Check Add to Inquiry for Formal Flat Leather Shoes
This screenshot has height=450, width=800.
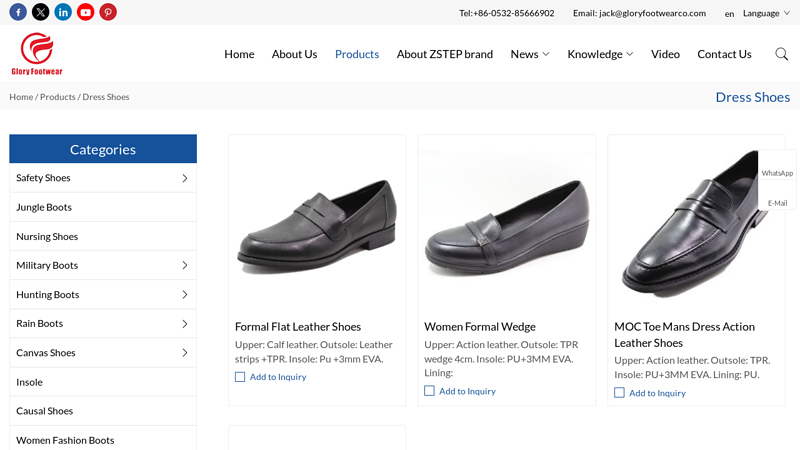coord(240,377)
